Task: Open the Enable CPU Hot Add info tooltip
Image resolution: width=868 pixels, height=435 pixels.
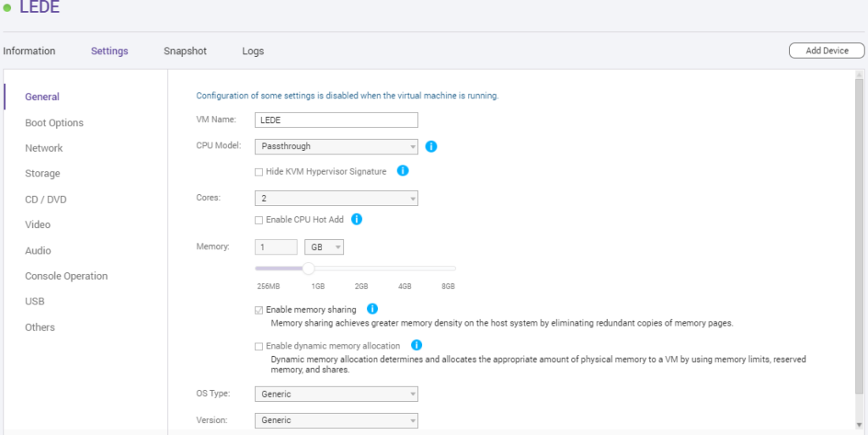Action: click(357, 219)
